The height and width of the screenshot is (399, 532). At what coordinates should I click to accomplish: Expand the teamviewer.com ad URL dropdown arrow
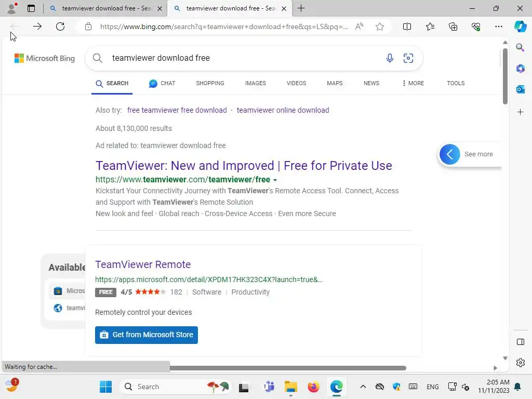[x=275, y=180]
